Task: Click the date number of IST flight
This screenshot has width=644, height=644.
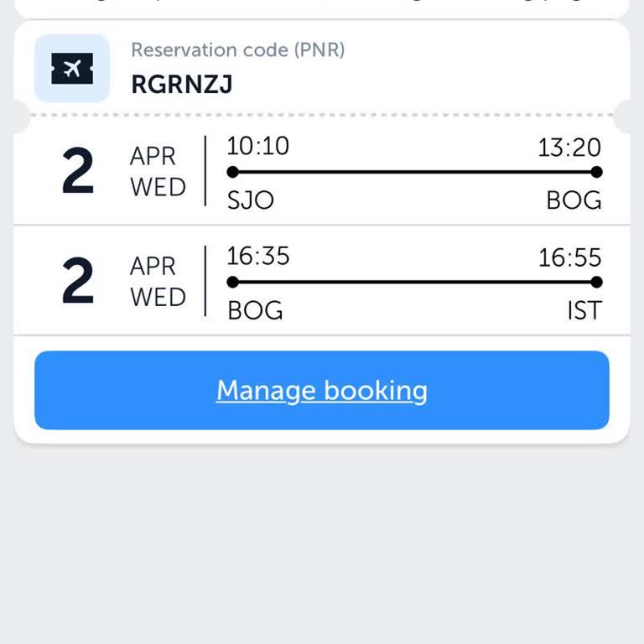Action: click(x=78, y=283)
